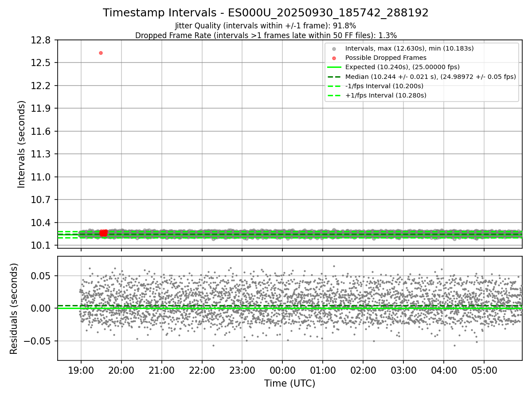Click the Jitter Quality 91.8% subtitle

click(266, 26)
